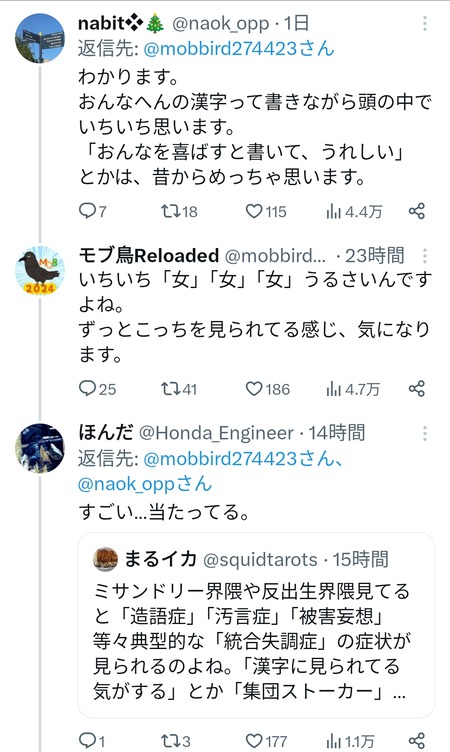Open more options on モブ鳥Reloaded tweet
This screenshot has height=752, width=450.
pos(425,256)
